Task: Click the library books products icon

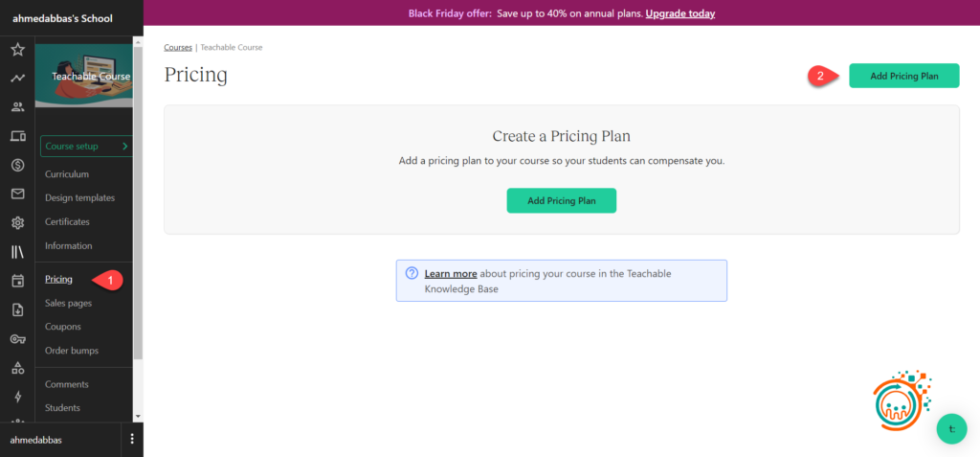Action: [x=17, y=252]
